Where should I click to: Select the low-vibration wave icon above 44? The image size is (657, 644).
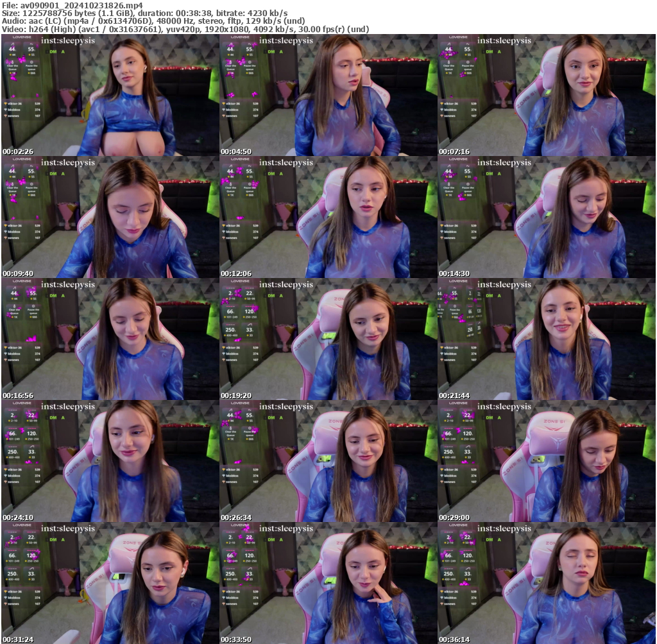click(12, 44)
